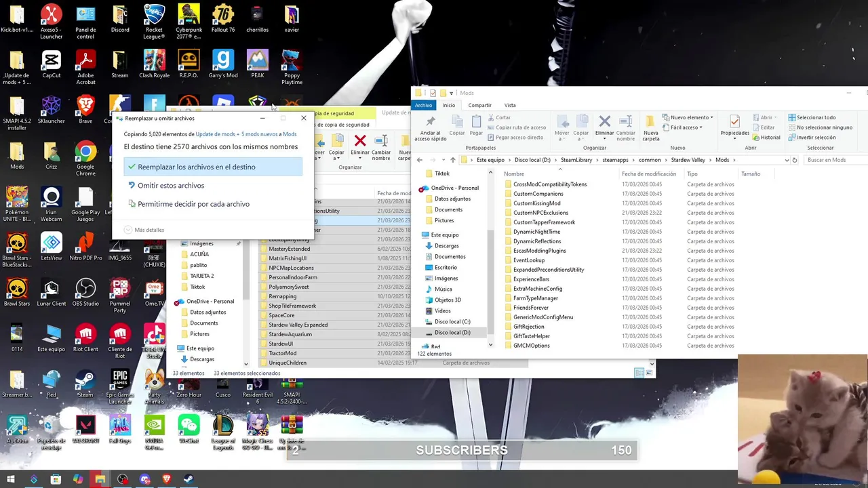
Task: Click SteamLibrary in address bar breadcrumb
Action: [x=576, y=160]
